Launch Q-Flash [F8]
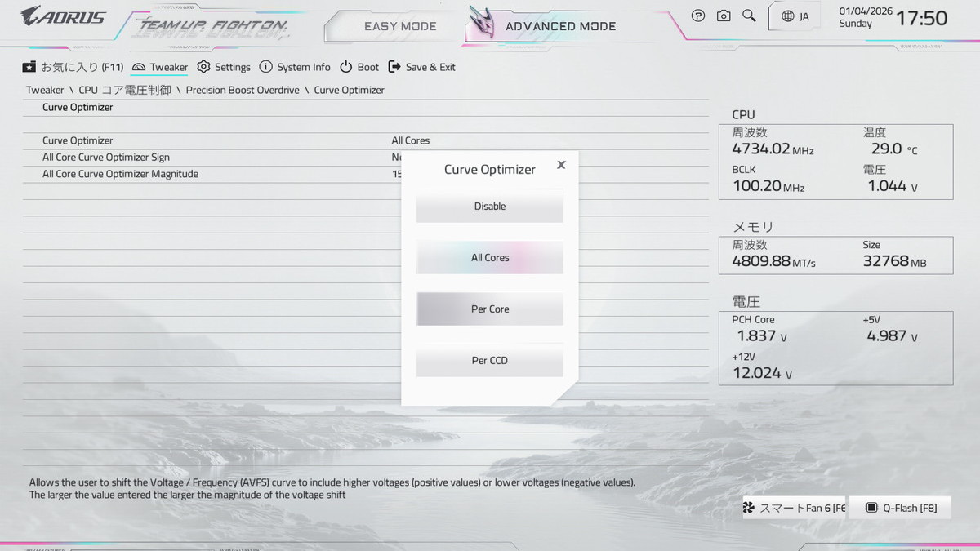This screenshot has height=551, width=980. point(901,508)
